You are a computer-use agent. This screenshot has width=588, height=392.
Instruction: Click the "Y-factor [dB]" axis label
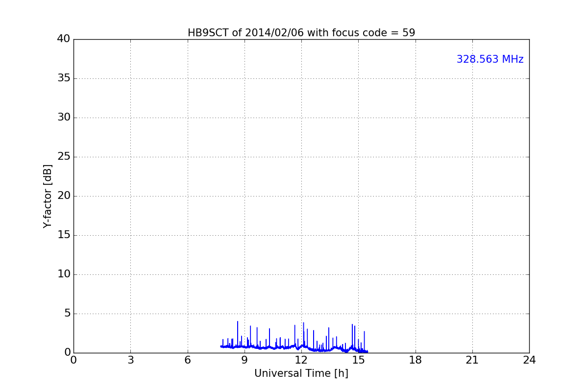(48, 196)
